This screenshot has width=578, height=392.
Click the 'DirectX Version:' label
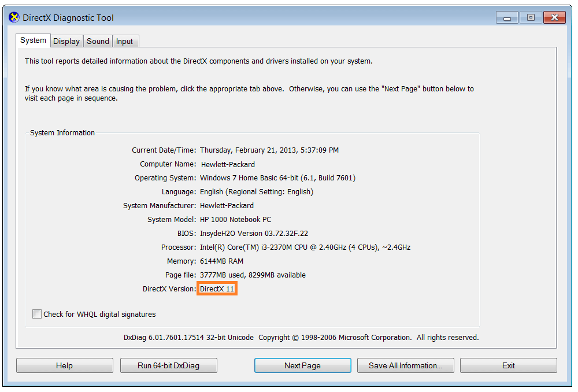pyautogui.click(x=169, y=289)
